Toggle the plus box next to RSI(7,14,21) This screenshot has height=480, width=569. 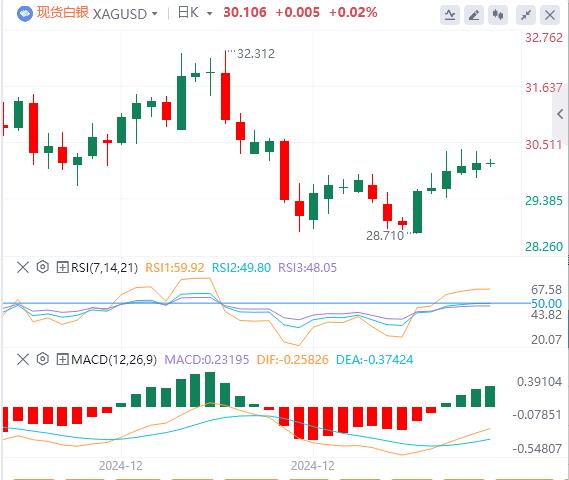(62, 267)
